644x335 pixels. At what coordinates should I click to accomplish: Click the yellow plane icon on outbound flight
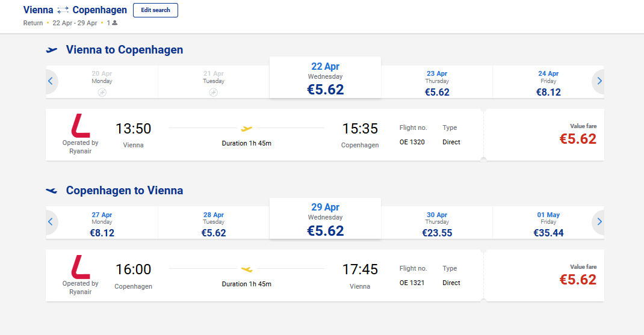pos(246,129)
